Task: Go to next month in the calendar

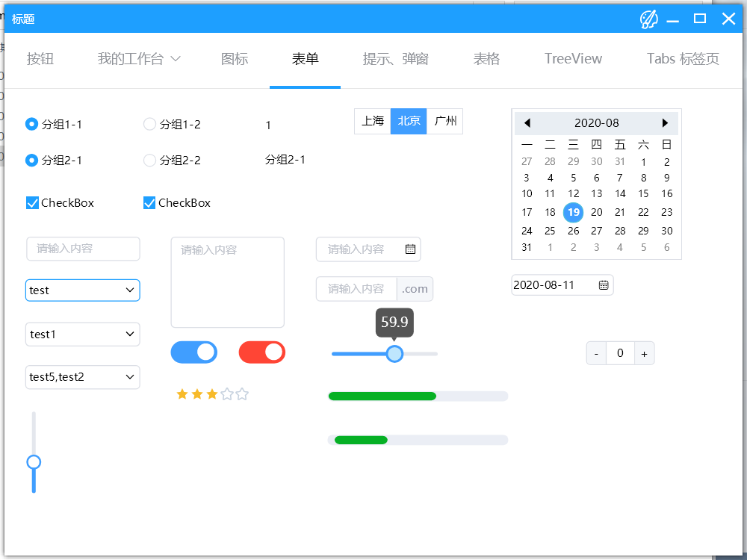Action: (665, 122)
